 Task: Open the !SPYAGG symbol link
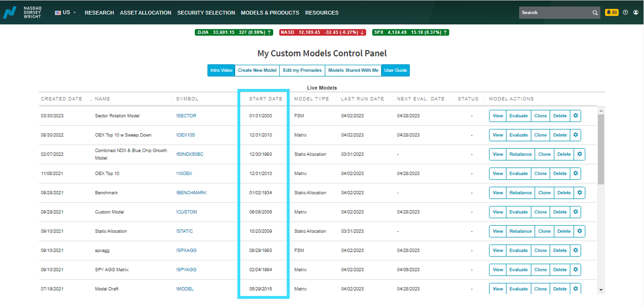[186, 270]
